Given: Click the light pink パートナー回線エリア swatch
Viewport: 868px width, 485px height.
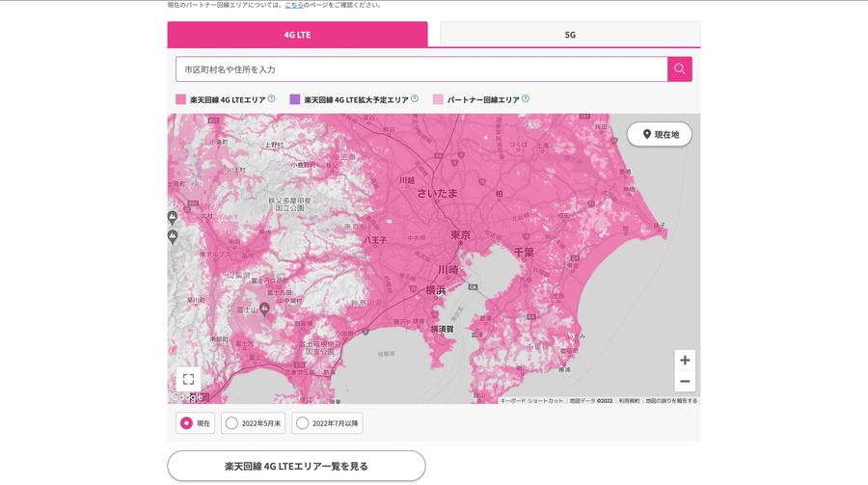Looking at the screenshot, I should 438,99.
